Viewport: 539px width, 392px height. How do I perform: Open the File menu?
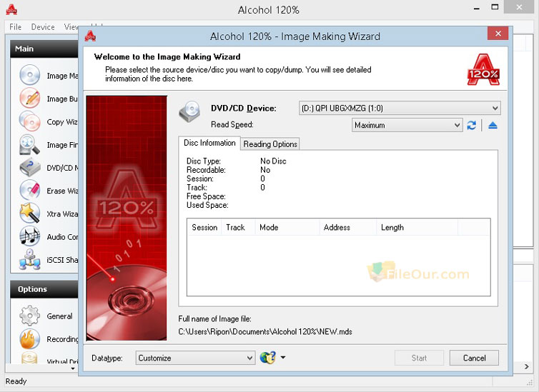tap(16, 26)
